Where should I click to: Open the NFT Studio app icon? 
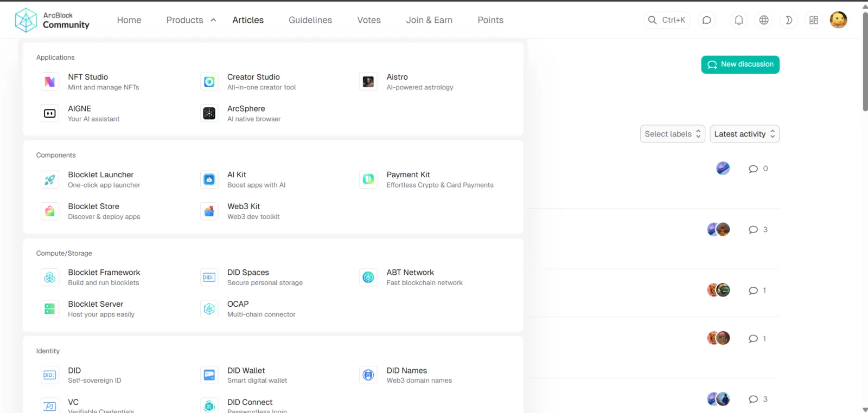pyautogui.click(x=50, y=82)
